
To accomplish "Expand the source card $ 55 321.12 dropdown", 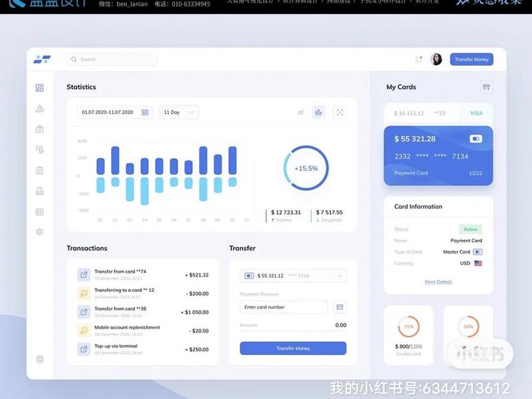I will pyautogui.click(x=293, y=276).
